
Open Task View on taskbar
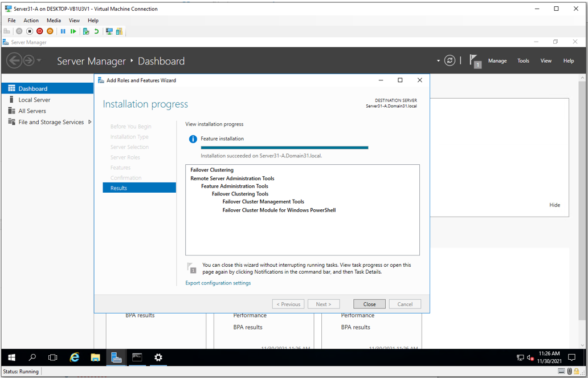point(53,357)
